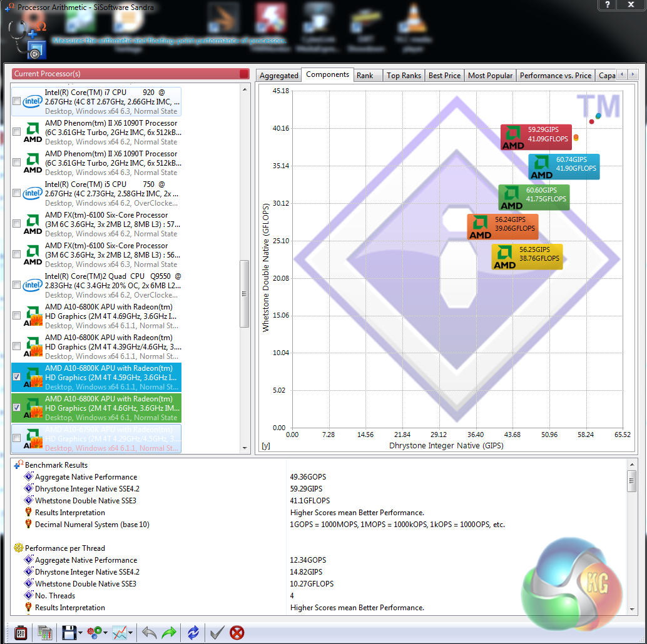This screenshot has width=647, height=644.
Task: Click the green AMD 60.60GIPS chart label
Action: coord(534,197)
